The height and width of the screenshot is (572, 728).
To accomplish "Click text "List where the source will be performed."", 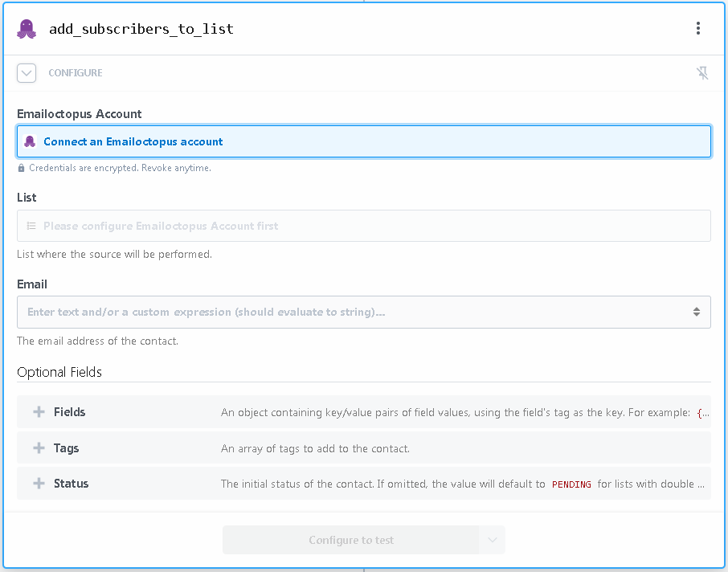I will click(x=114, y=255).
